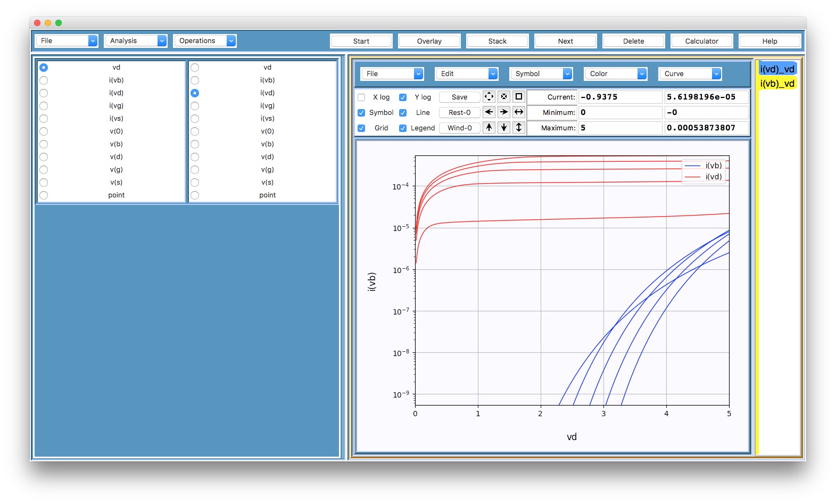Click the Overlay button

pos(429,41)
